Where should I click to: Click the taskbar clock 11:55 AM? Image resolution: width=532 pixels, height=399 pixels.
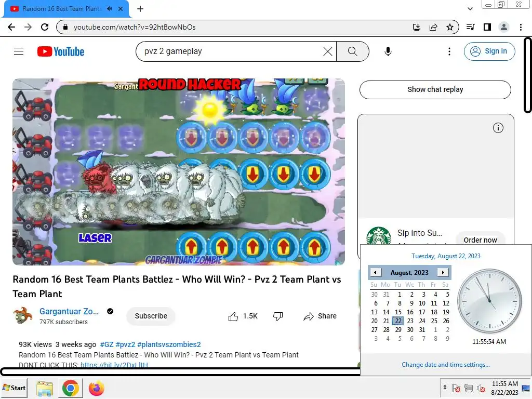pyautogui.click(x=504, y=388)
